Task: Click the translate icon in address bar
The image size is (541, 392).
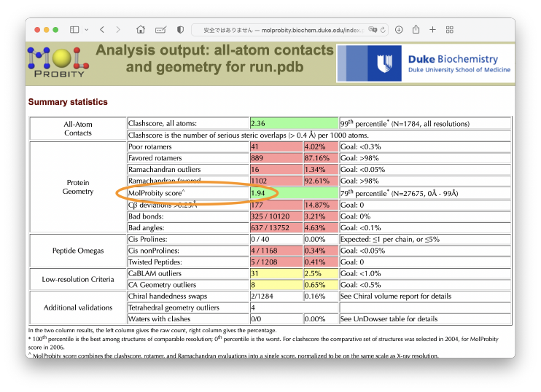Action: (373, 30)
